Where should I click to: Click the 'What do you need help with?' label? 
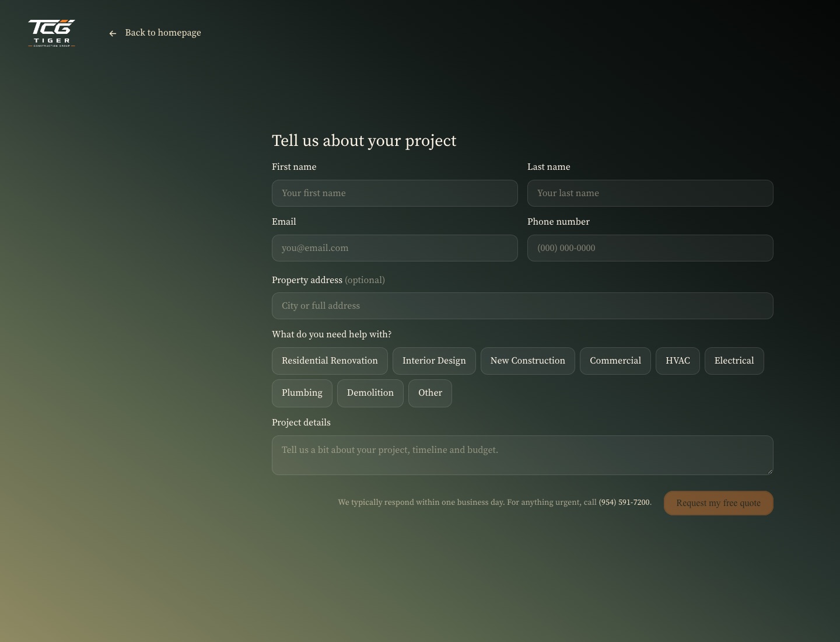(x=331, y=334)
